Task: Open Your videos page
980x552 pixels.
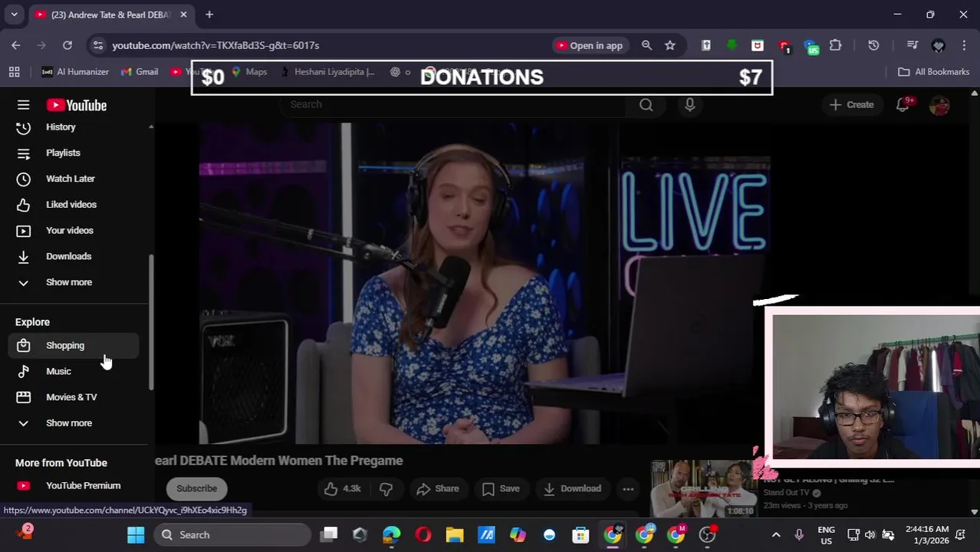Action: pos(75,230)
